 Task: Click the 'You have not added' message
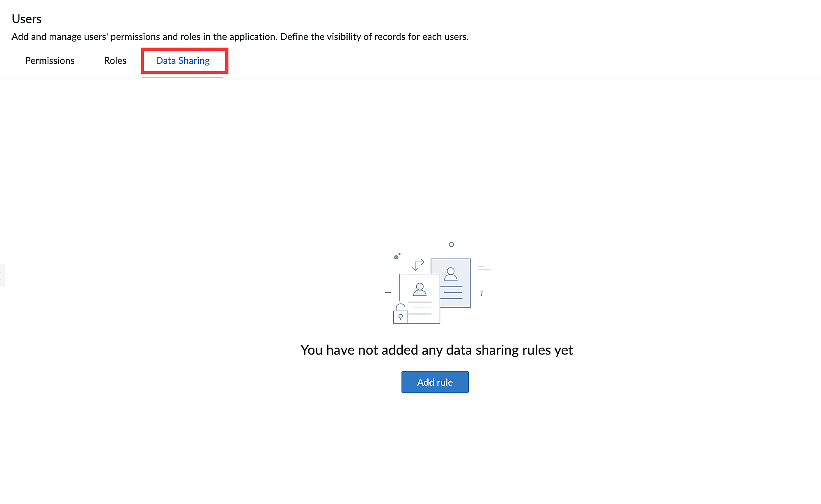(x=436, y=350)
